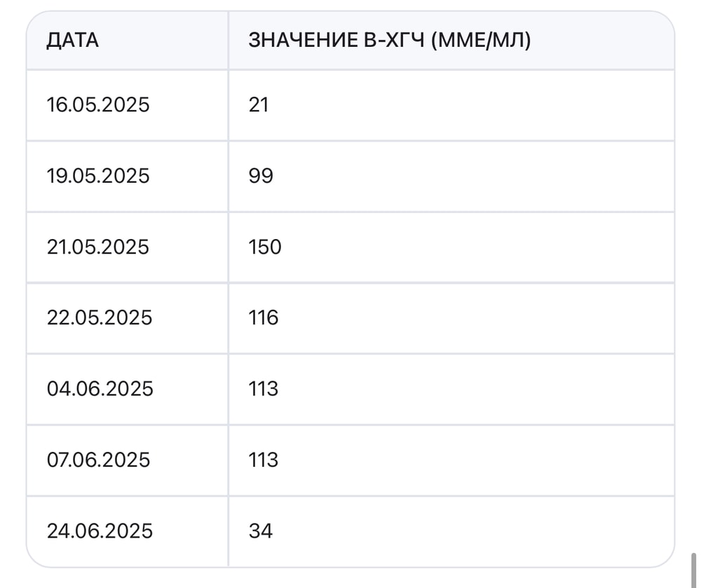Click the date 07.06.2025

(x=98, y=460)
